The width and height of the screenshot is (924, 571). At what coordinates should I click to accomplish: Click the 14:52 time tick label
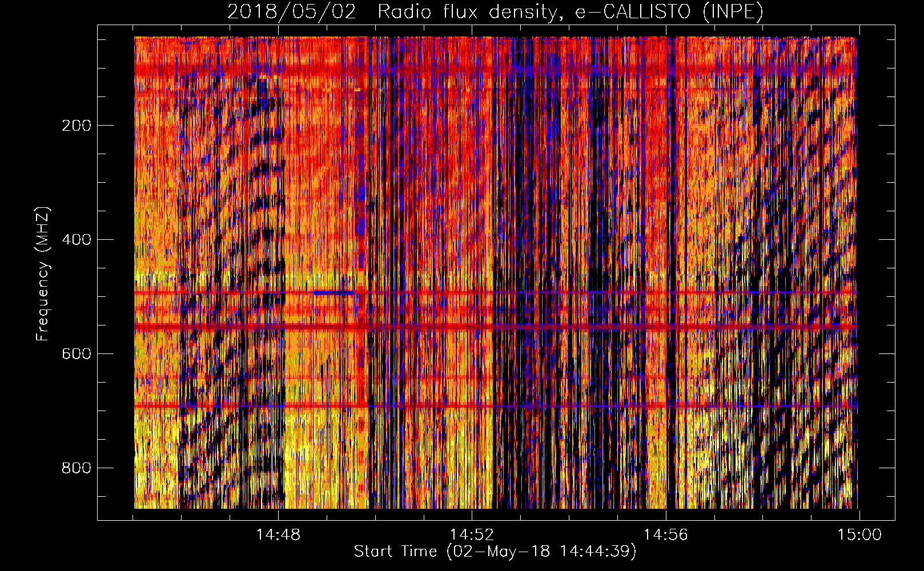(472, 535)
